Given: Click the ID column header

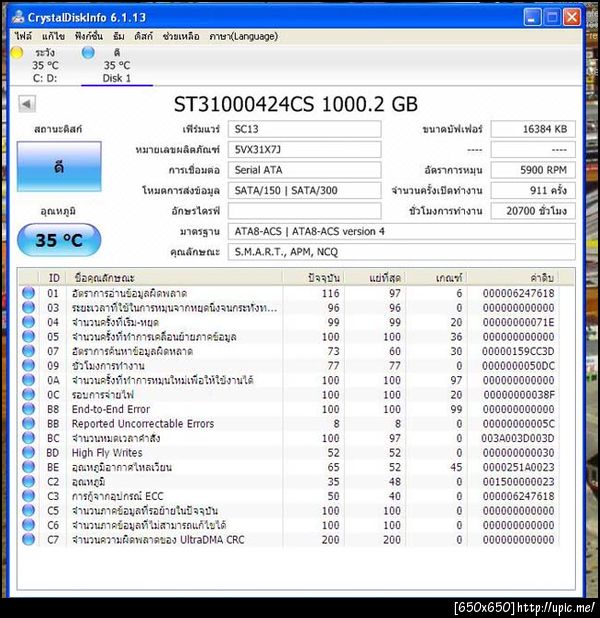Looking at the screenshot, I should [53, 278].
